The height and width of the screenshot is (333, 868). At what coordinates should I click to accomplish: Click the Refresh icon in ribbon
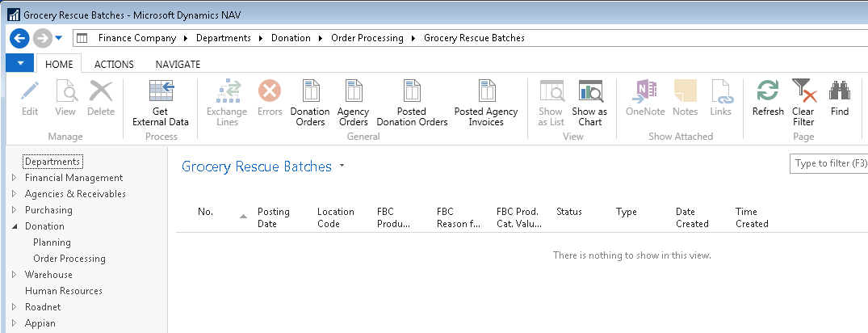point(768,91)
